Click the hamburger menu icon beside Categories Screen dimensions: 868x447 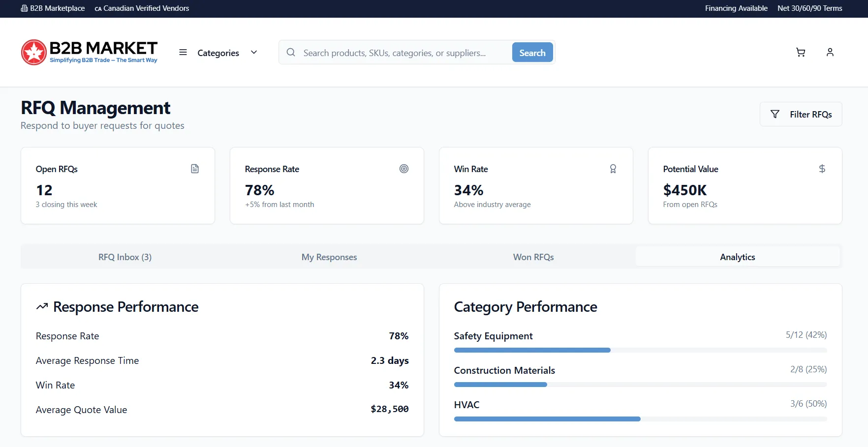tap(183, 52)
